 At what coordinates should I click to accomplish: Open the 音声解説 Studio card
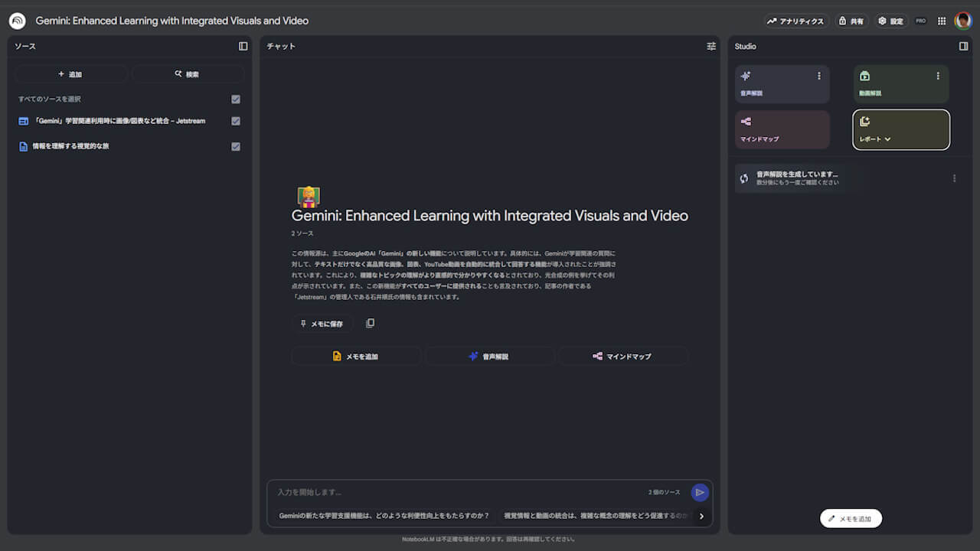coord(782,84)
